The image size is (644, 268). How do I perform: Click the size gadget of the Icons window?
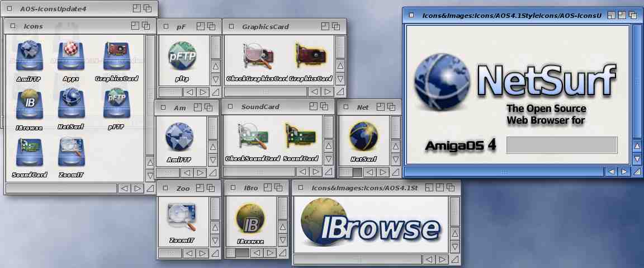tap(150, 189)
